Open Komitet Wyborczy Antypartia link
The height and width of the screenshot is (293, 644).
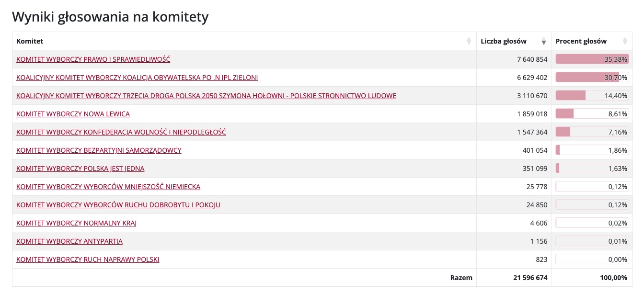pyautogui.click(x=69, y=241)
